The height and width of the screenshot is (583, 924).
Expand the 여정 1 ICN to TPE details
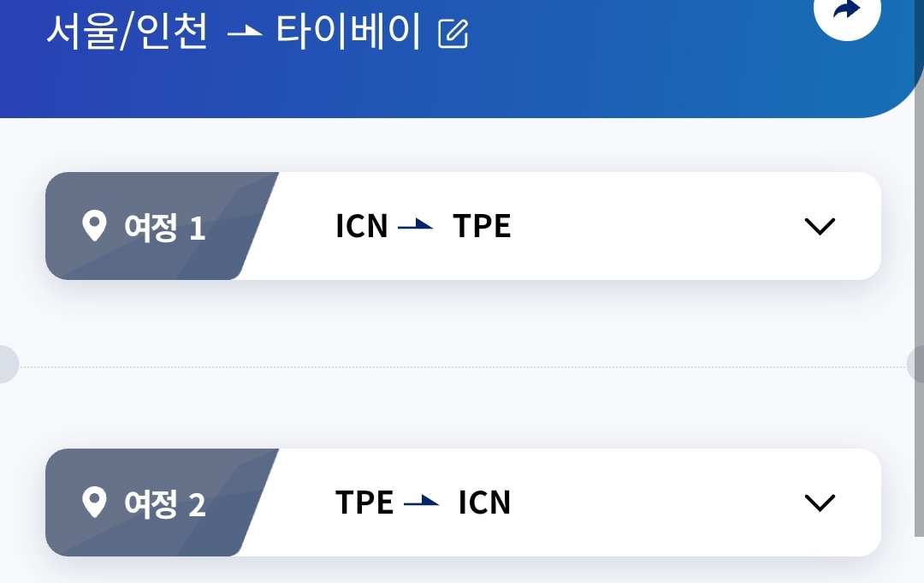[x=819, y=226]
